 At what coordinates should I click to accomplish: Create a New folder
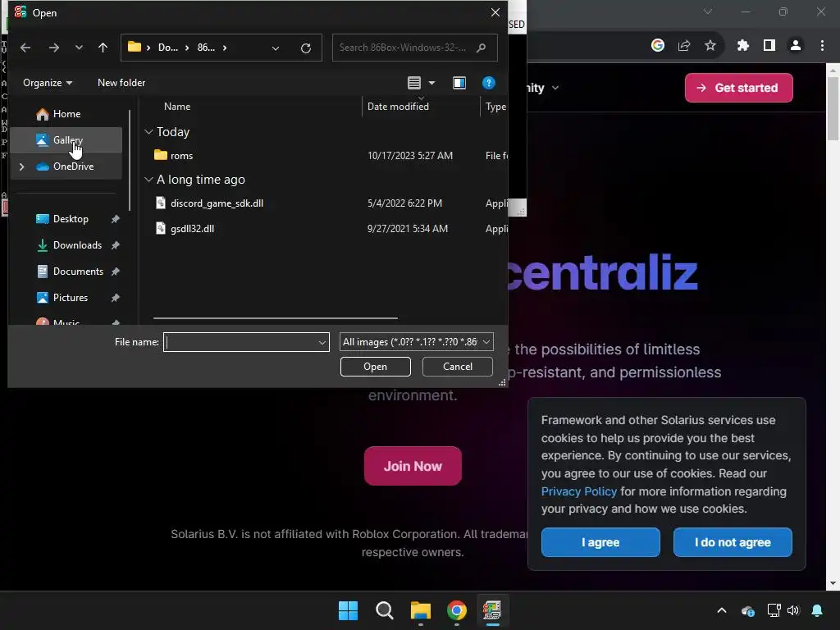(x=121, y=83)
